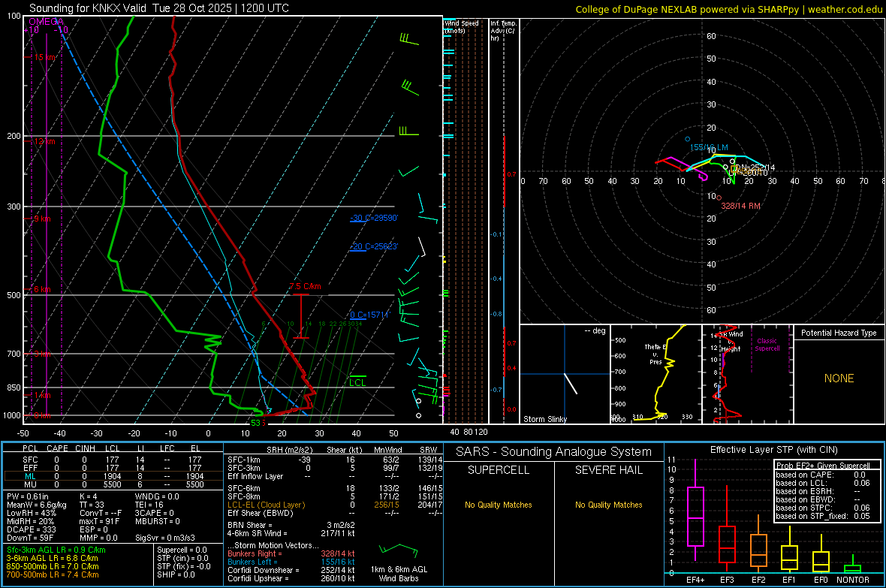Select the MU parcel row
This screenshot has width=886, height=588.
pos(113,484)
